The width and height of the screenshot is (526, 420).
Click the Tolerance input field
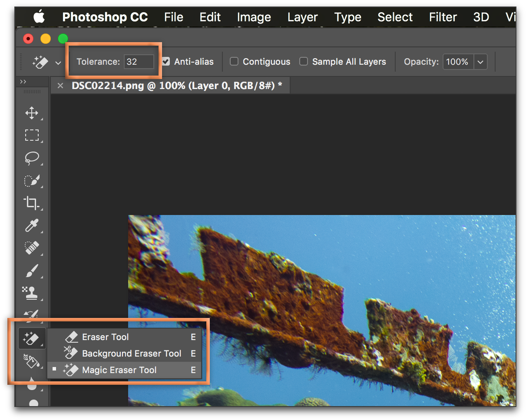(x=139, y=62)
